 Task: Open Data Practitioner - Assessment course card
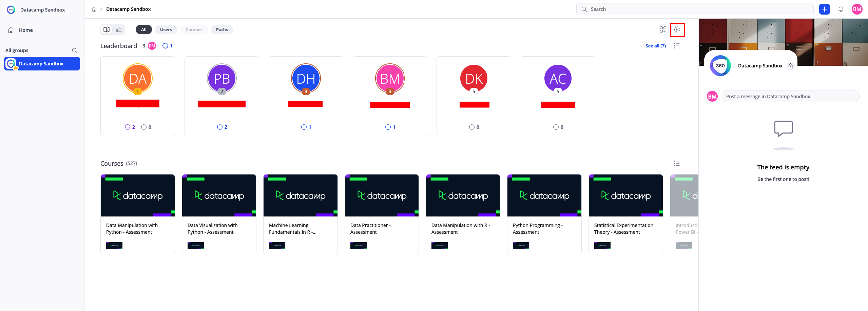381,214
